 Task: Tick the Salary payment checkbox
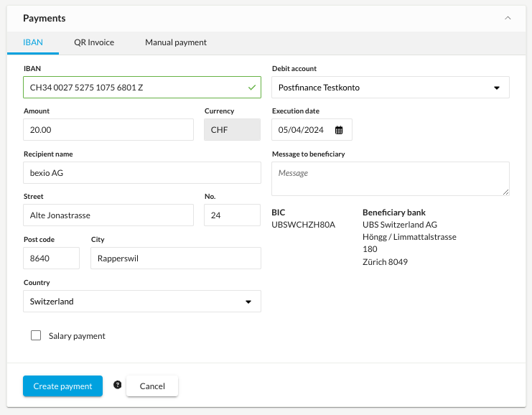[36, 335]
